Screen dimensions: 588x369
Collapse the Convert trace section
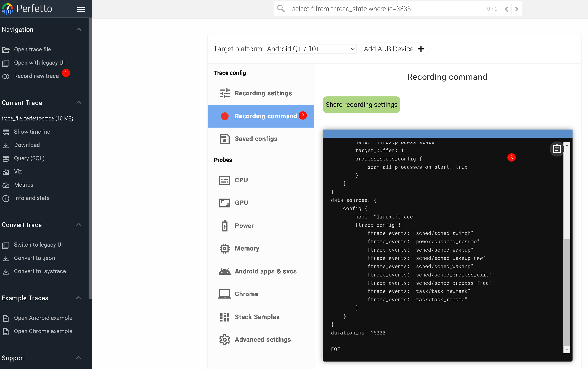coord(79,225)
